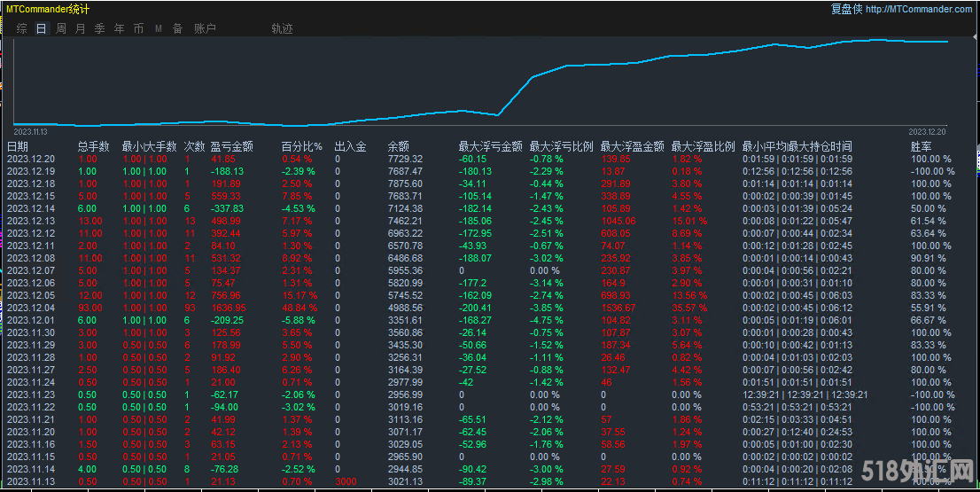Select the 2023.12.20 row date
Viewport: 980px width, 492px height.
pyautogui.click(x=31, y=159)
